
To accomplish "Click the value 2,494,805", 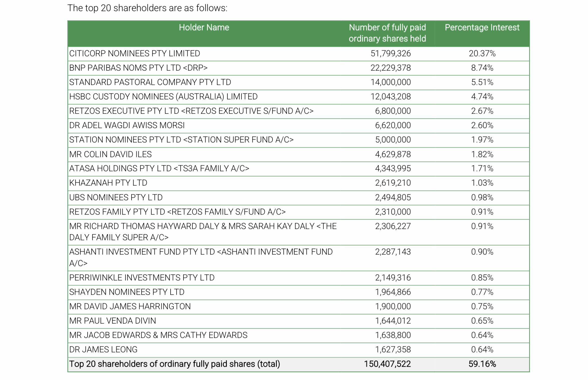I will tap(393, 197).
